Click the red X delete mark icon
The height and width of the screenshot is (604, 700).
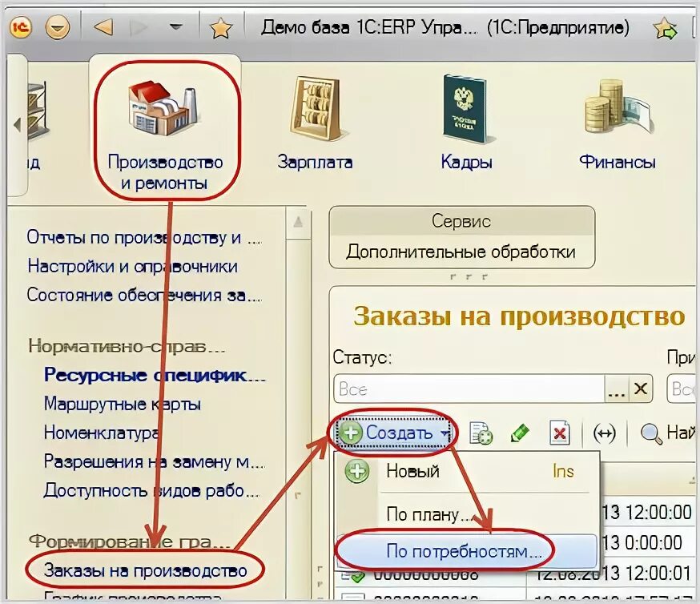(559, 433)
